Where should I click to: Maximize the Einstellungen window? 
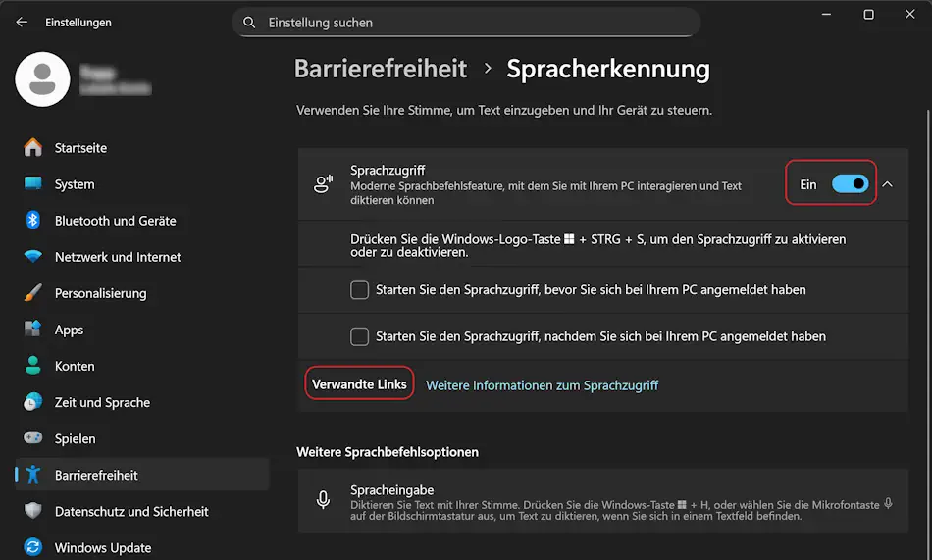tap(868, 14)
